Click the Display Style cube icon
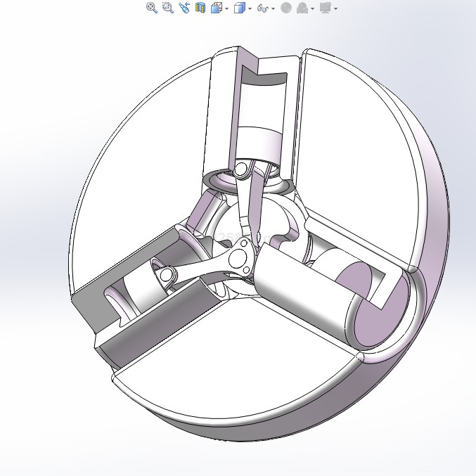The image size is (476, 476). tap(240, 8)
